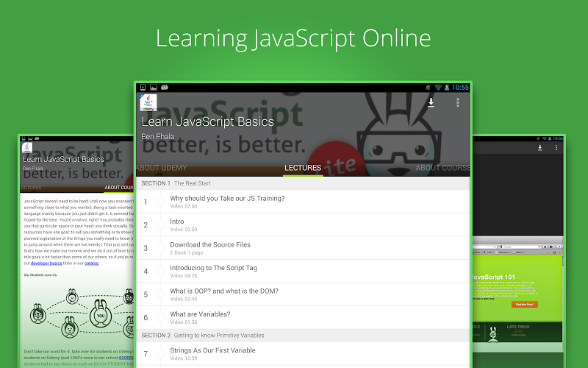Tap the download notification icon in status bar
588x368 pixels.
pyautogui.click(x=143, y=87)
